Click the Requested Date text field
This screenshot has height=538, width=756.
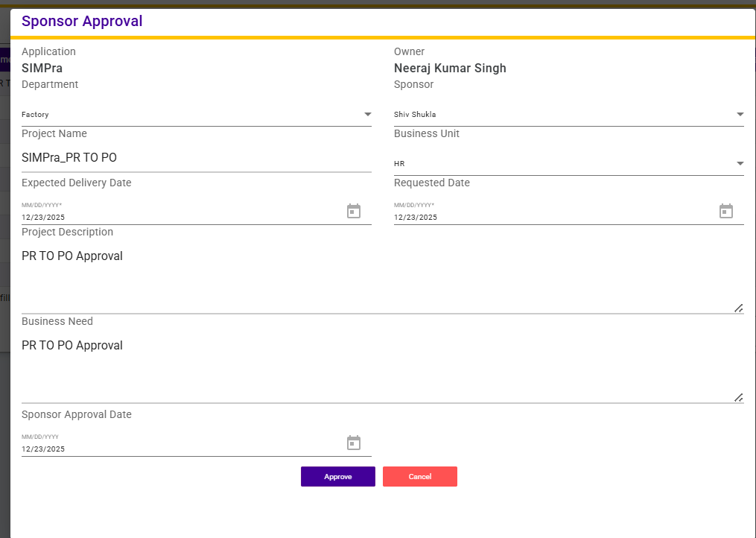point(551,218)
